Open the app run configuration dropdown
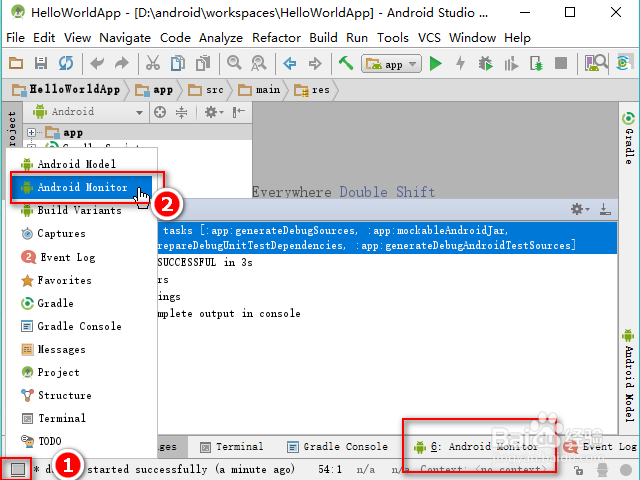The width and height of the screenshot is (640, 480). (x=391, y=64)
